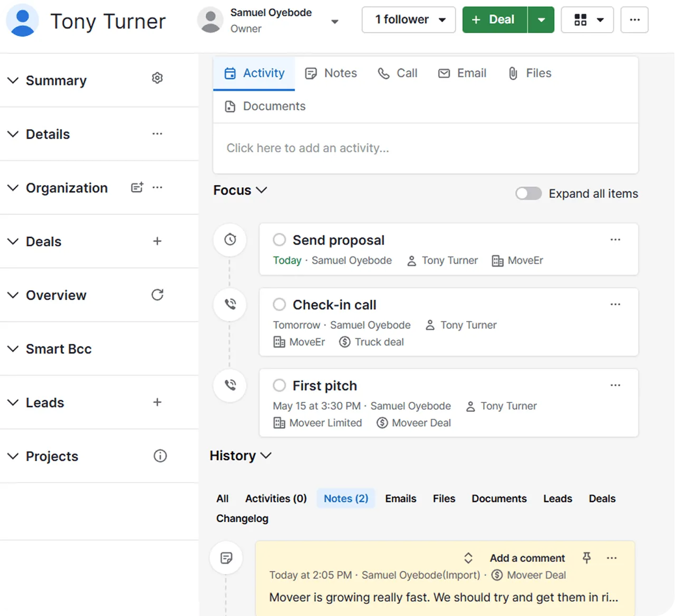Screen dimensions: 675x616
Task: Open Details section more options menu
Action: [157, 134]
